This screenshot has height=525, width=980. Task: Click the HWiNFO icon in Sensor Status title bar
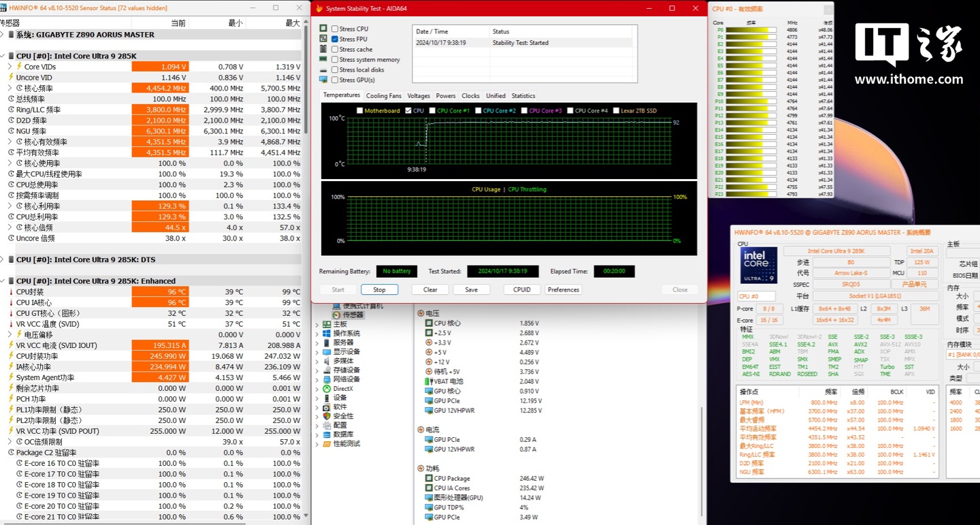coord(4,8)
